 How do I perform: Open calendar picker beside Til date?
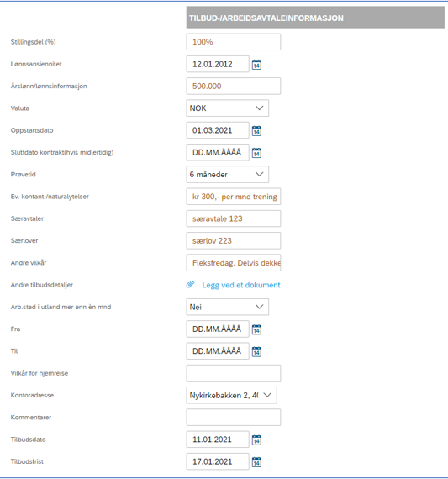tap(256, 351)
